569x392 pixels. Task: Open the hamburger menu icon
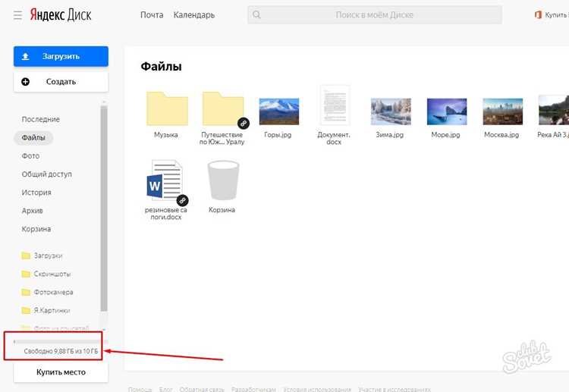click(x=17, y=15)
